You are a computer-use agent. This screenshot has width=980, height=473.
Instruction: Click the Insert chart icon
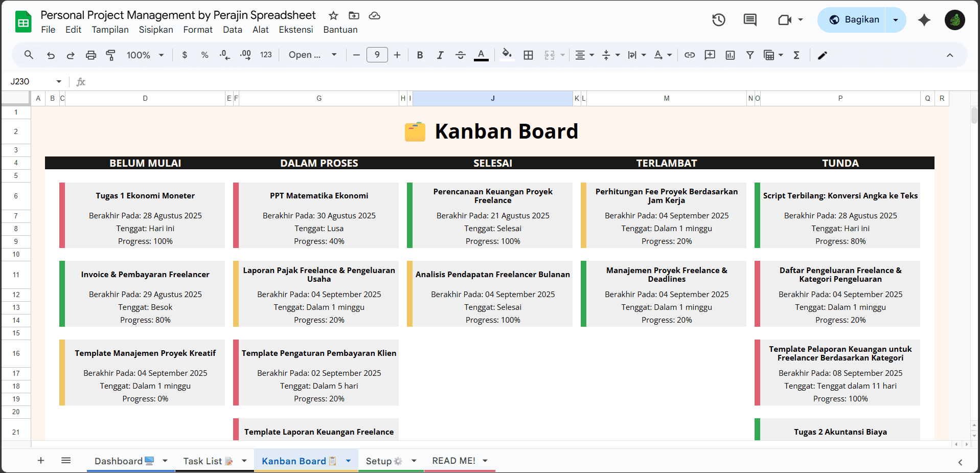[x=730, y=55]
